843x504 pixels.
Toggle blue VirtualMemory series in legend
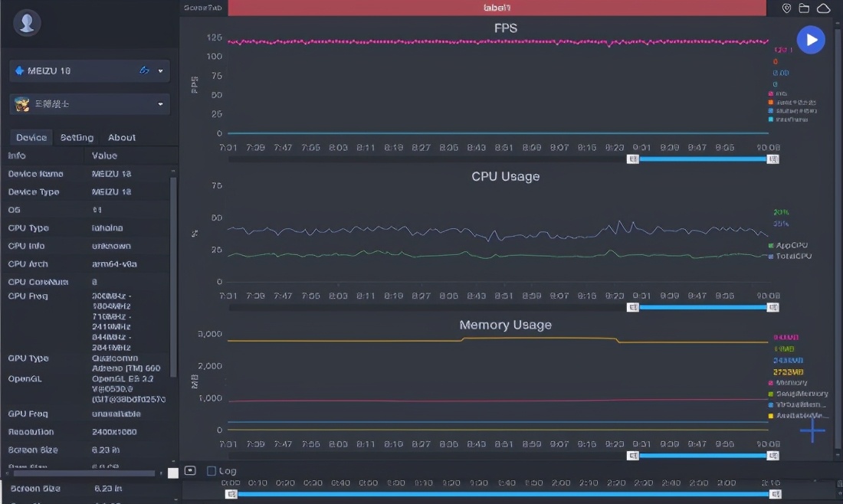coord(796,404)
